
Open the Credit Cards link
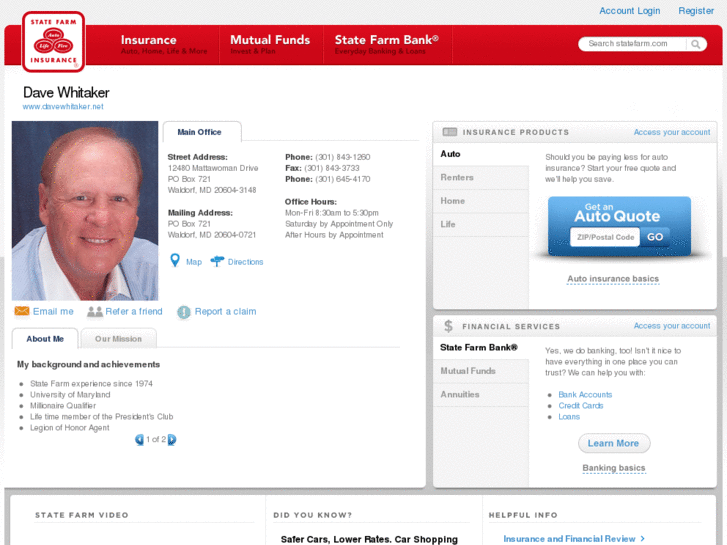(x=580, y=405)
